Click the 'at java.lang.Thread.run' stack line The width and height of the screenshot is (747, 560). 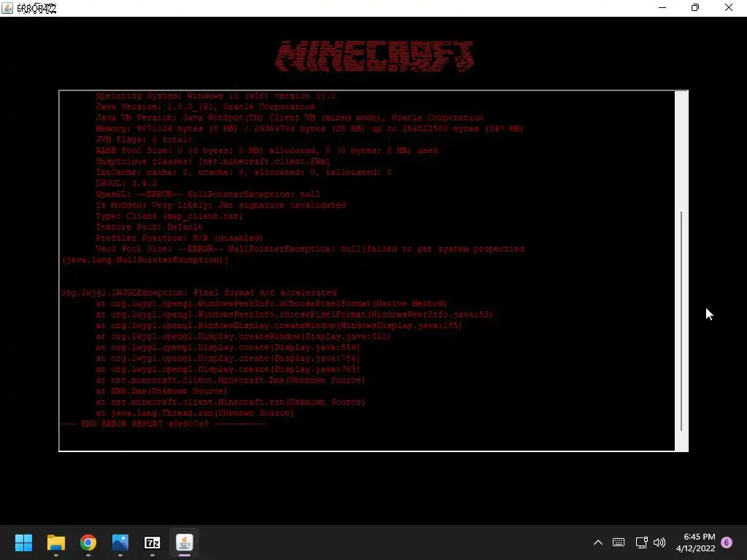click(x=194, y=413)
